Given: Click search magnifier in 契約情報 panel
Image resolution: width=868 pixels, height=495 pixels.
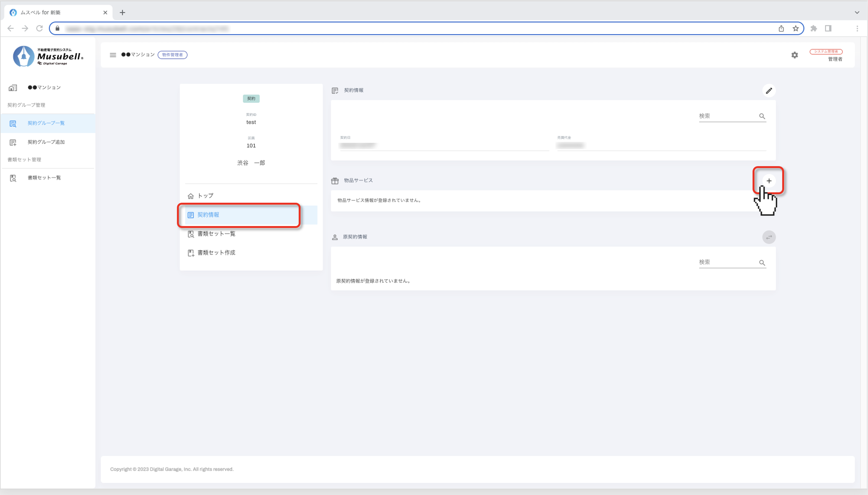Looking at the screenshot, I should coord(762,116).
